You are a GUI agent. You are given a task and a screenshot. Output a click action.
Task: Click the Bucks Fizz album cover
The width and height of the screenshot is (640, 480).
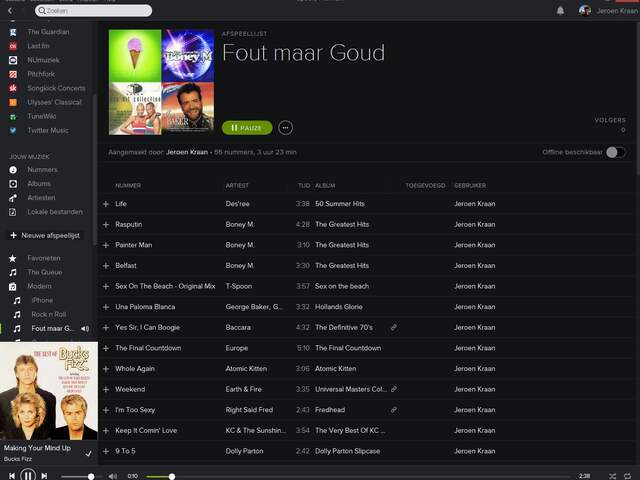49,391
